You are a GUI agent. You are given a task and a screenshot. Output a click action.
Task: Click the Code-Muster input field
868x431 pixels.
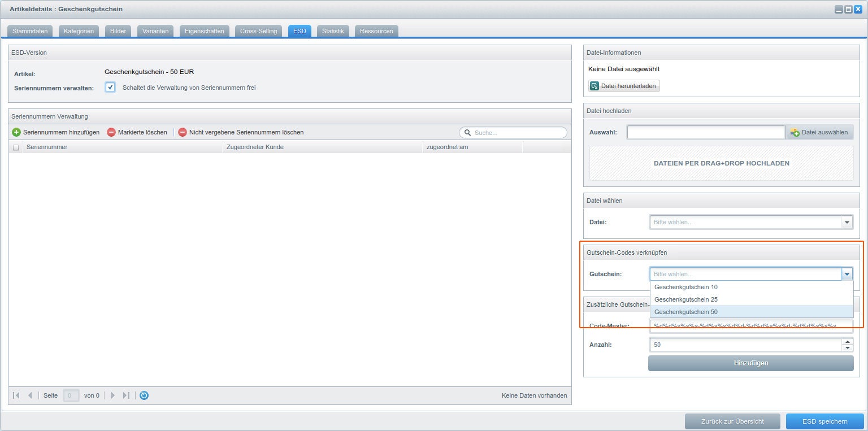752,325
